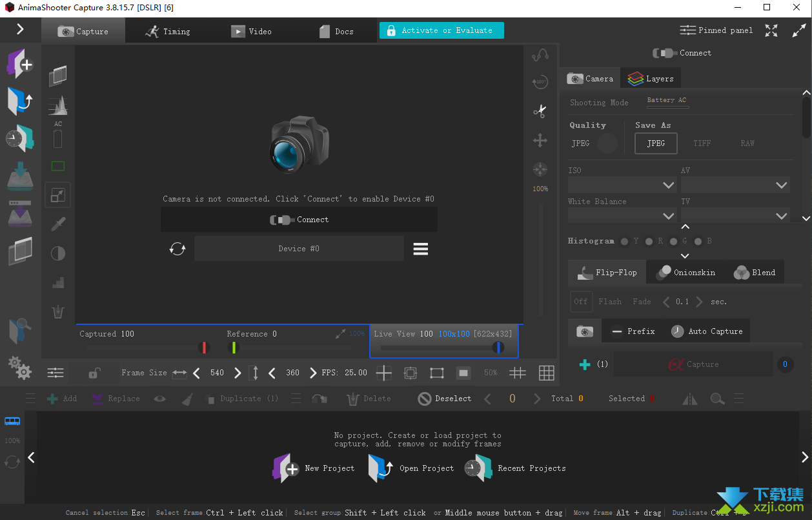
Task: Decrease frame height below 360
Action: pos(272,373)
